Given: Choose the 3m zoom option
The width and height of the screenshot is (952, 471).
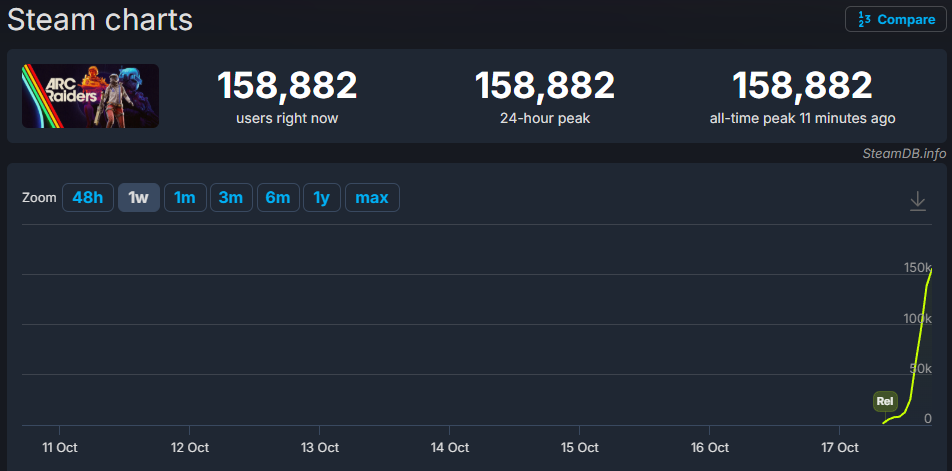Looking at the screenshot, I should (230, 198).
